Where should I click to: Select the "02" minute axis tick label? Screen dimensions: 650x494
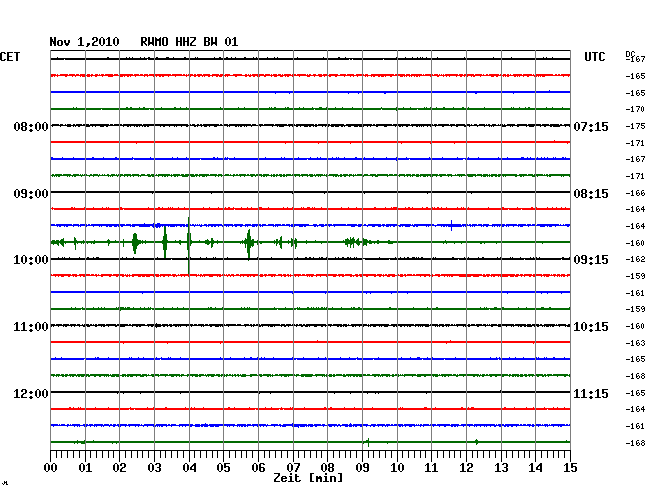[x=119, y=467]
